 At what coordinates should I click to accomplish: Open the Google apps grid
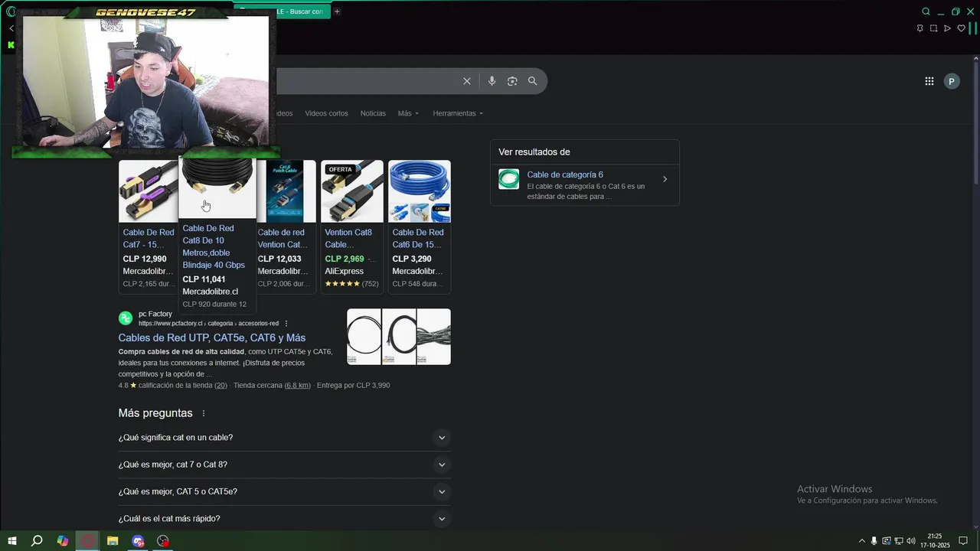(x=929, y=81)
